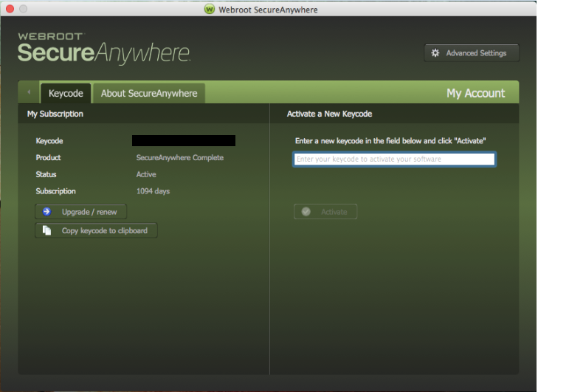Viewport: 569px width, 392px height.
Task: Click the Upgrade / renew button
Action: click(x=81, y=212)
